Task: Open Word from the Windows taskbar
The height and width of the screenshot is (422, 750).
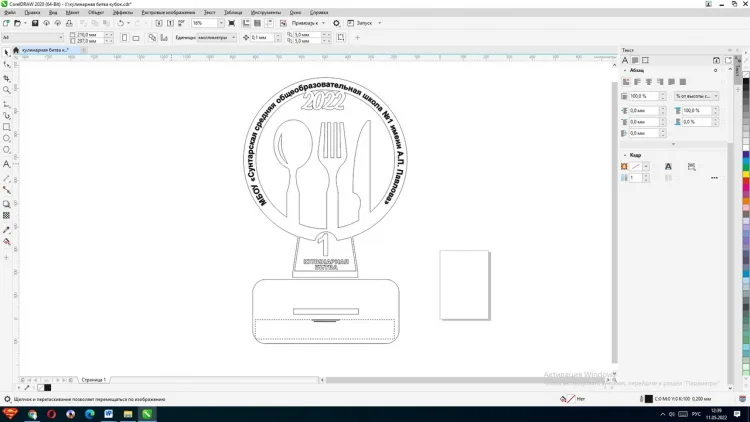Action: [x=109, y=414]
